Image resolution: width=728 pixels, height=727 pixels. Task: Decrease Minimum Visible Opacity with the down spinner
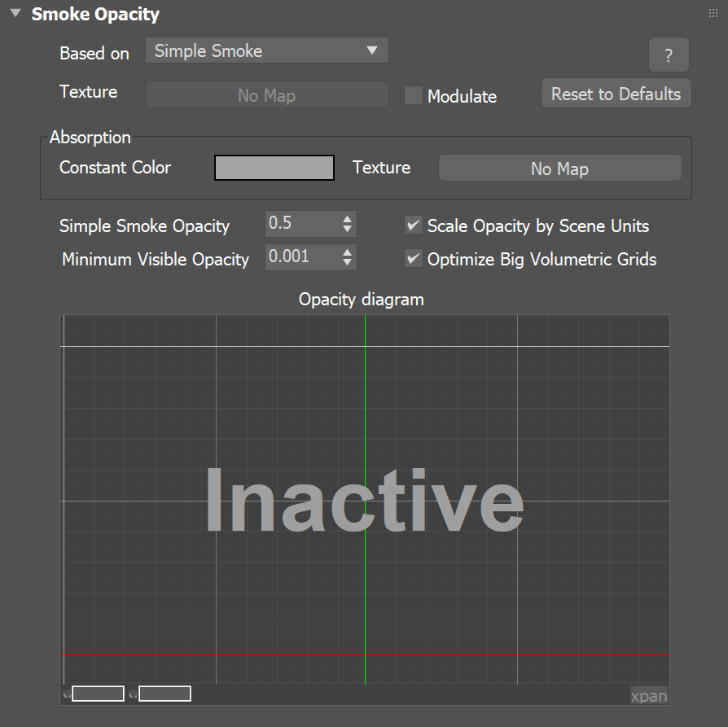pos(348,262)
